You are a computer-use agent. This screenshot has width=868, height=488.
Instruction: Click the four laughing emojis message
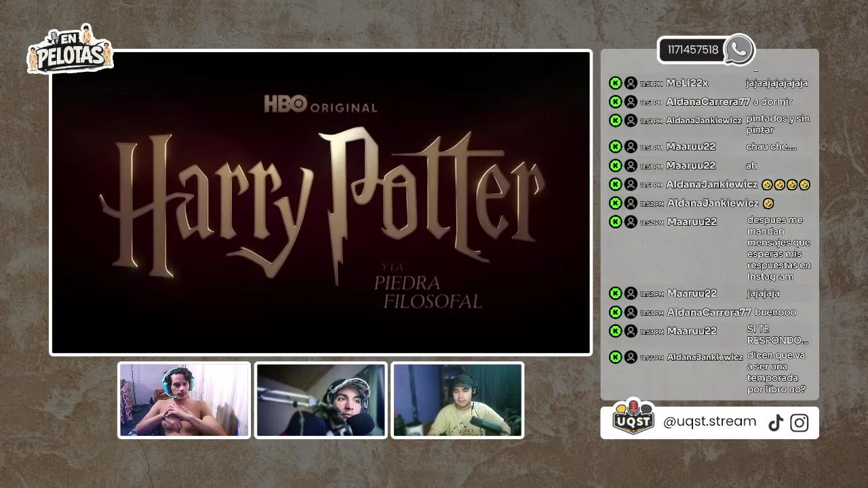coord(785,184)
